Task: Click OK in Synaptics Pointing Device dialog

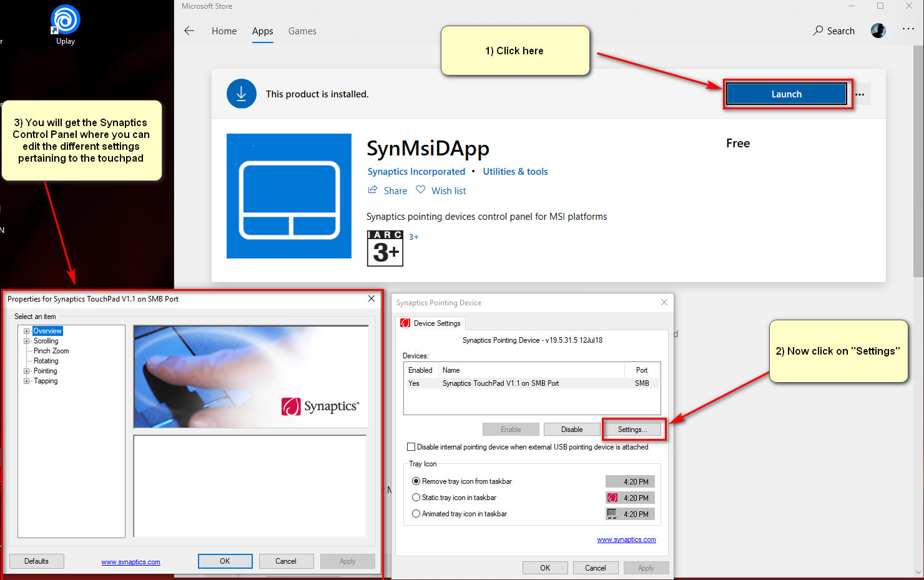Action: (x=545, y=568)
